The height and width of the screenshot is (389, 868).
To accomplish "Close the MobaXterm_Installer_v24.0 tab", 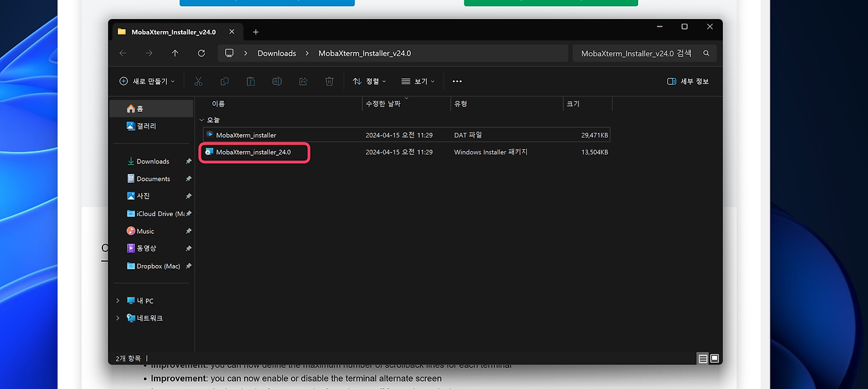I will (232, 32).
